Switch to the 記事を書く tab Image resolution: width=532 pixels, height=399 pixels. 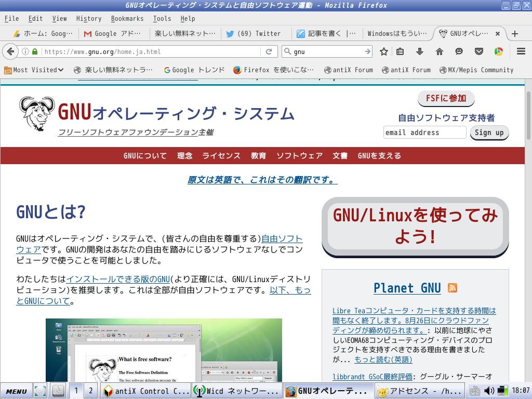(326, 34)
